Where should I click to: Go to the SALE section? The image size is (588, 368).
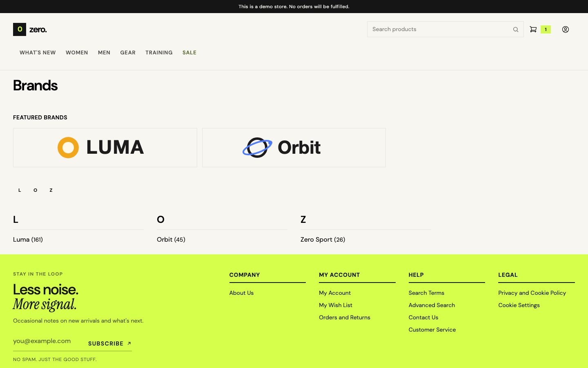(189, 53)
